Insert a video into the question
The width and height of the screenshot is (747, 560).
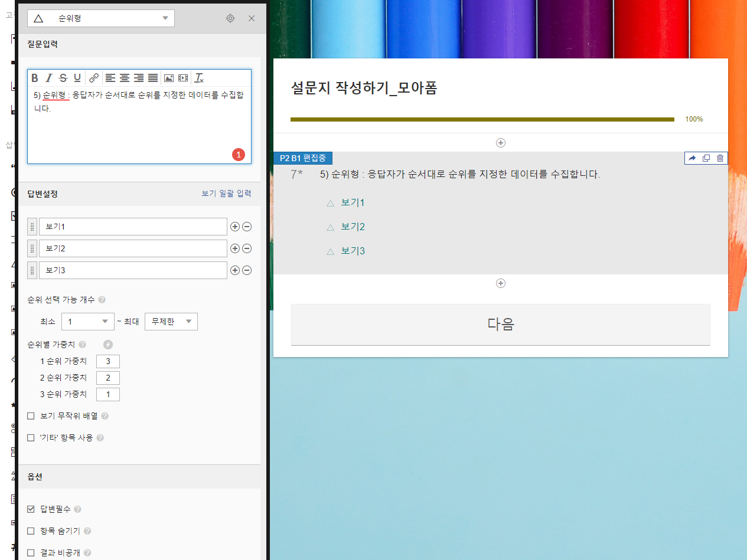[183, 78]
